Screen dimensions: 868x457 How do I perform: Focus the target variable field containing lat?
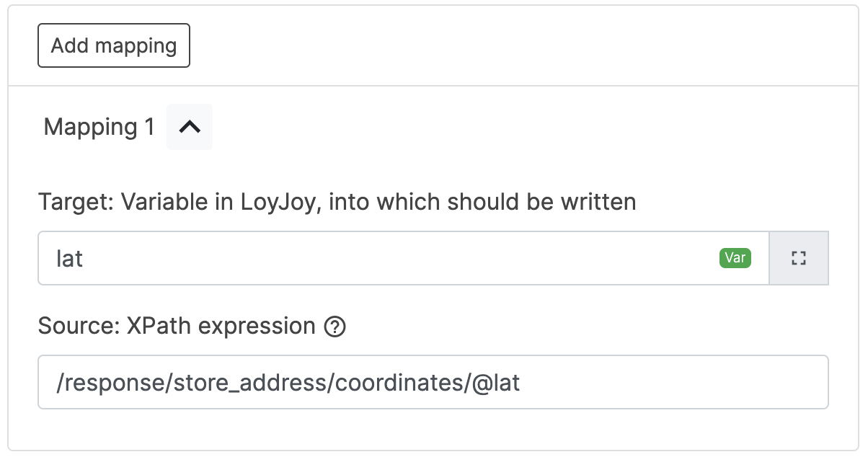[382, 258]
